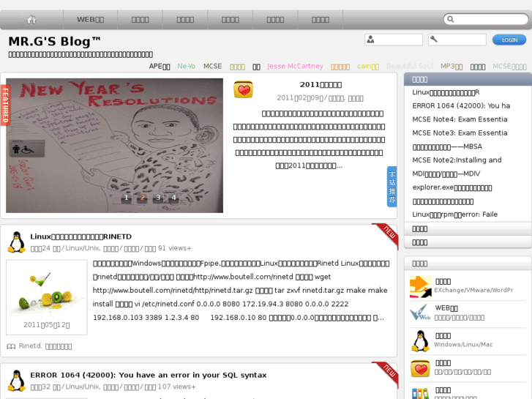Expand the second collapsed sidebar section
The height and width of the screenshot is (399, 532).
coord(468,229)
